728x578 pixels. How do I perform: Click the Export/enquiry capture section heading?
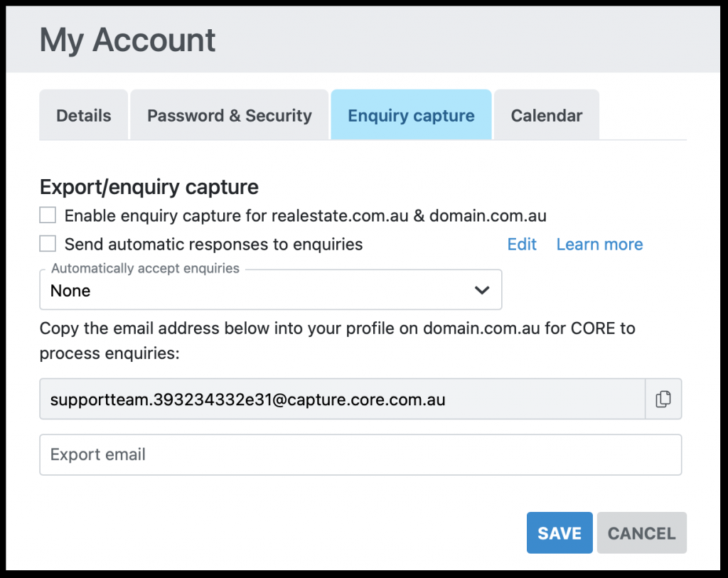(x=149, y=187)
